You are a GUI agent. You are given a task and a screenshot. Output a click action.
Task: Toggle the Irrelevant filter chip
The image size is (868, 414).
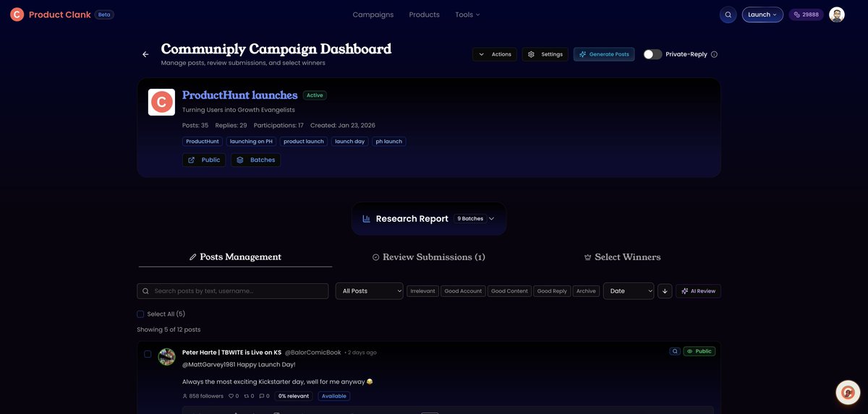click(422, 291)
